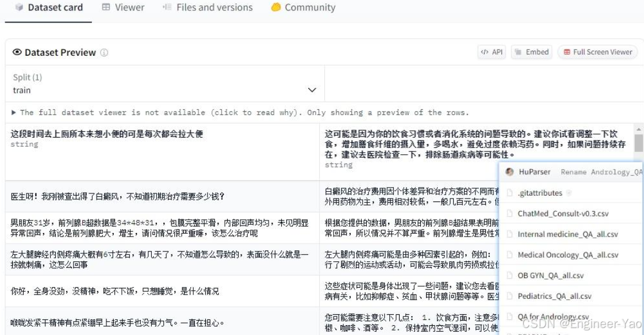Open Pediatrics_QA_all.csv file
Image resolution: width=644 pixels, height=335 pixels.
click(x=554, y=296)
